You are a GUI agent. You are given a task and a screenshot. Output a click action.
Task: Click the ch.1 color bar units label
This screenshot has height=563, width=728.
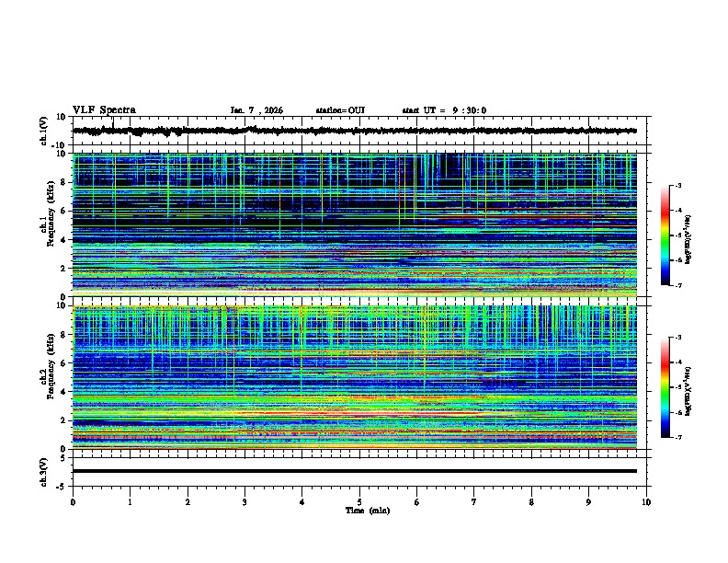click(688, 240)
